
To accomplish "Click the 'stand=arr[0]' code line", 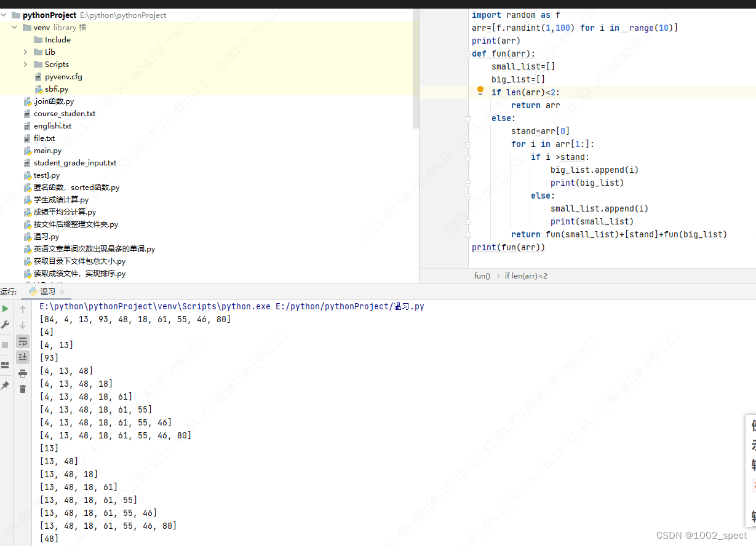I will 541,131.
